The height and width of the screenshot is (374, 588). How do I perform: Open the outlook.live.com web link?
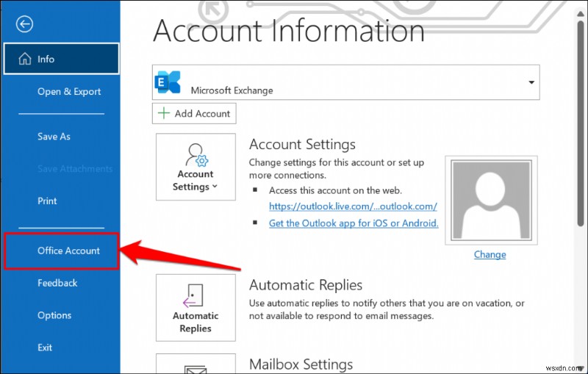(353, 206)
